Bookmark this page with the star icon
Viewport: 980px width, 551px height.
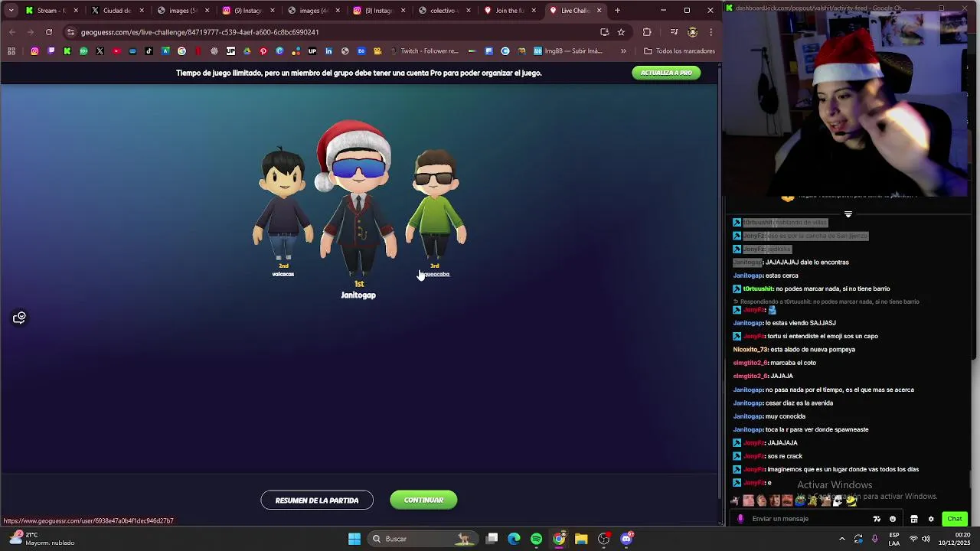coord(621,32)
